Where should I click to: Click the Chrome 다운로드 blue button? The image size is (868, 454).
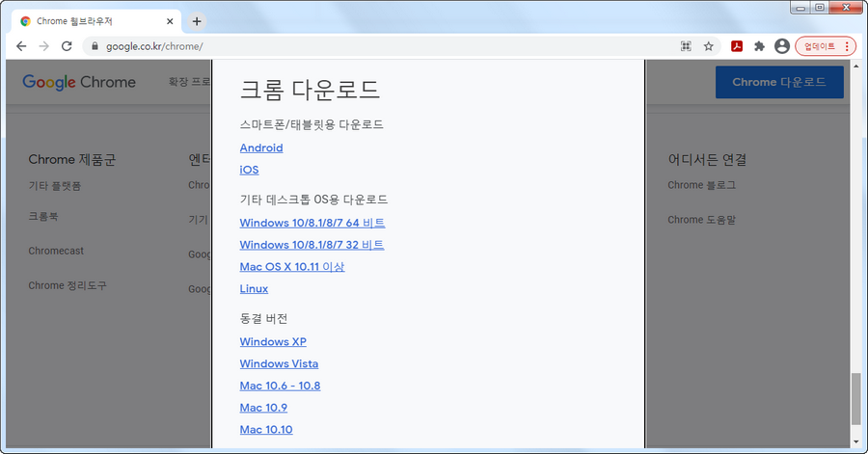pos(779,82)
